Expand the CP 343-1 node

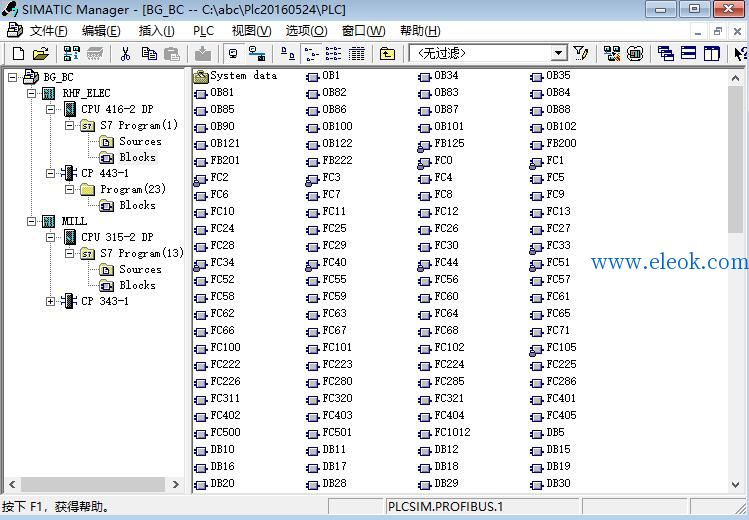coord(51,301)
